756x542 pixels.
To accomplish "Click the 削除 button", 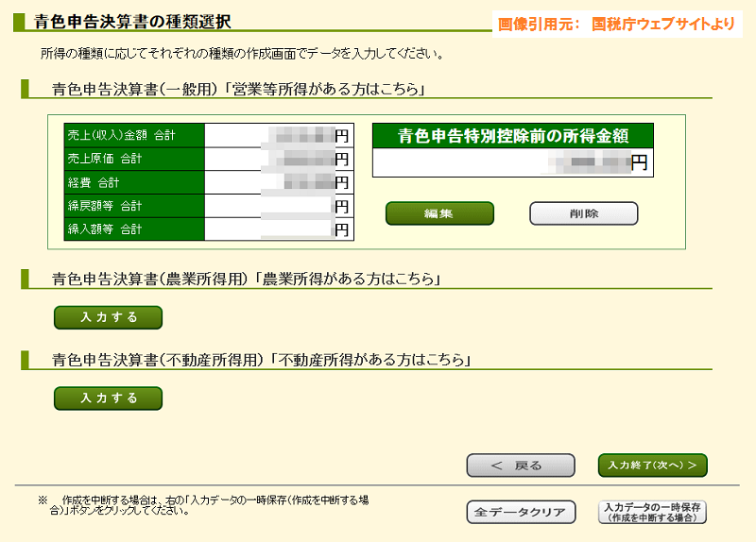I will (x=584, y=213).
